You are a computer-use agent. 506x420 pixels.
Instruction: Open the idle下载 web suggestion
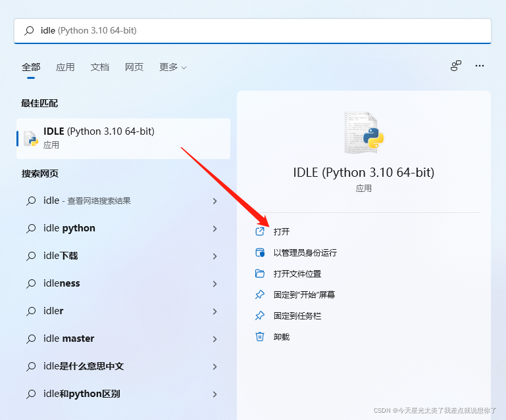point(123,256)
